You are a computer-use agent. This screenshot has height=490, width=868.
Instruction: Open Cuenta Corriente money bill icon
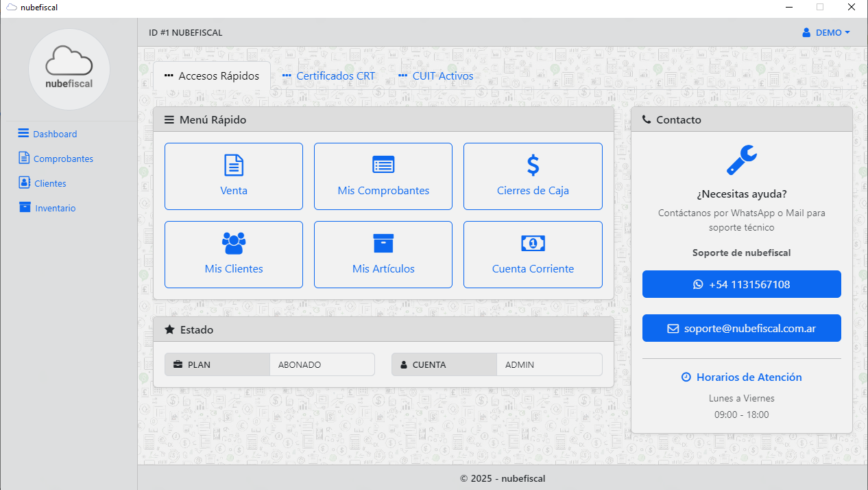pos(533,243)
